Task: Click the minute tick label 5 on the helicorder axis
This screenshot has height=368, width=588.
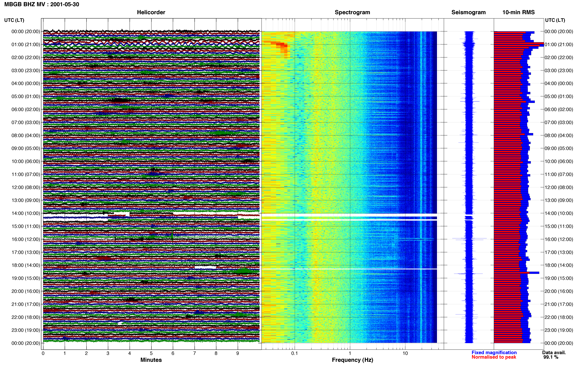Action: coord(151,353)
